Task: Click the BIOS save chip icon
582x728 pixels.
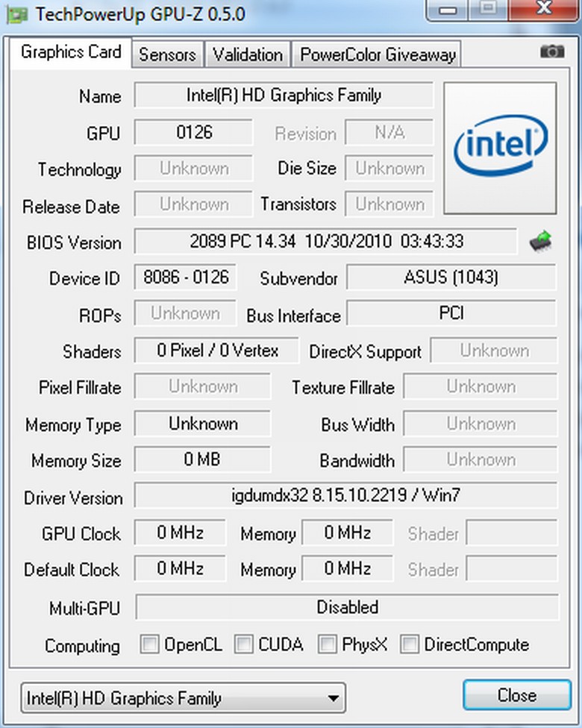Action: [540, 242]
